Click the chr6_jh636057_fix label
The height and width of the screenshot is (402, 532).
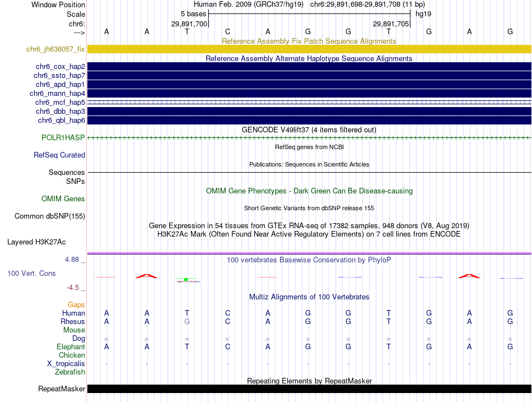pos(55,49)
